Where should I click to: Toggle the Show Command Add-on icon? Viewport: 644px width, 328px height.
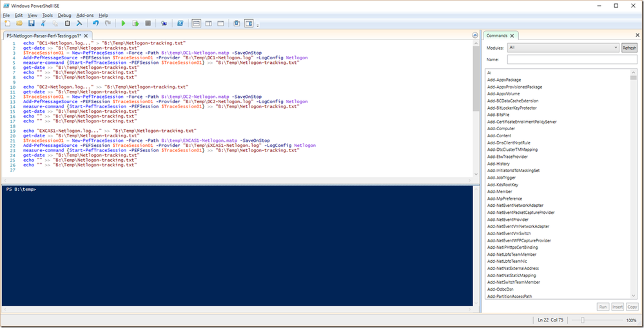tap(249, 23)
